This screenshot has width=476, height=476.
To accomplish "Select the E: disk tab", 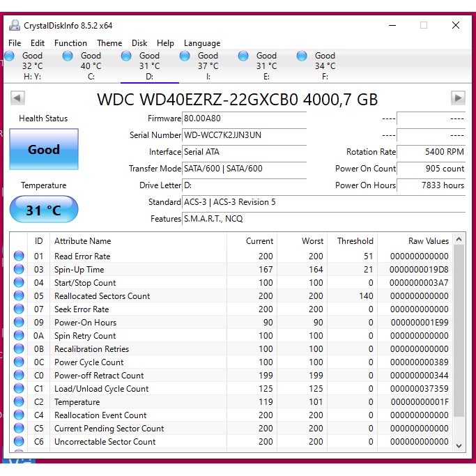I will pos(266,66).
